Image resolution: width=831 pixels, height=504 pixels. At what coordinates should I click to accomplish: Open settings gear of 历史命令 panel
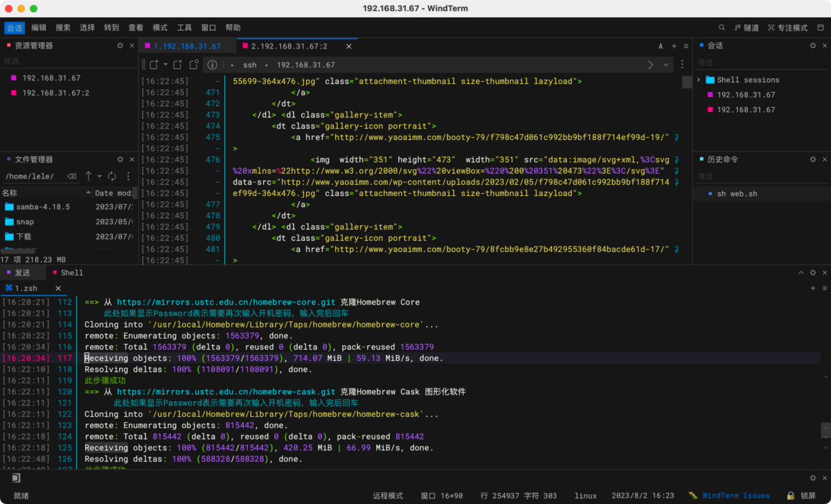[813, 160]
